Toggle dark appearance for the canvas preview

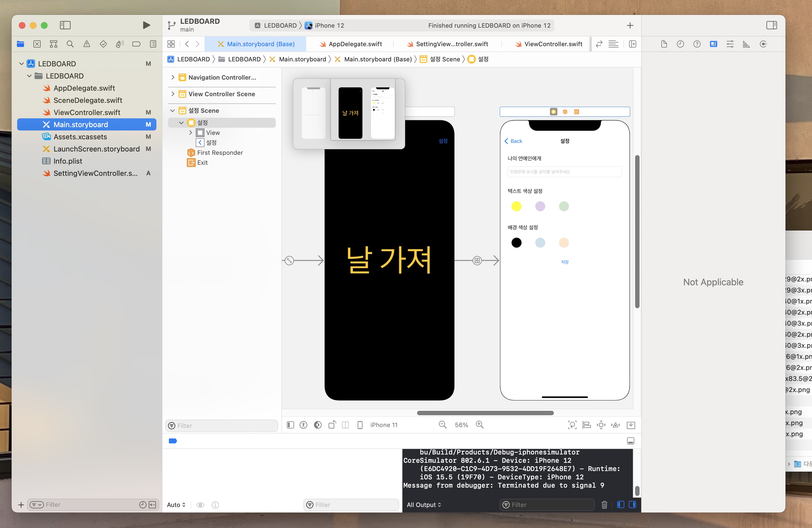317,425
